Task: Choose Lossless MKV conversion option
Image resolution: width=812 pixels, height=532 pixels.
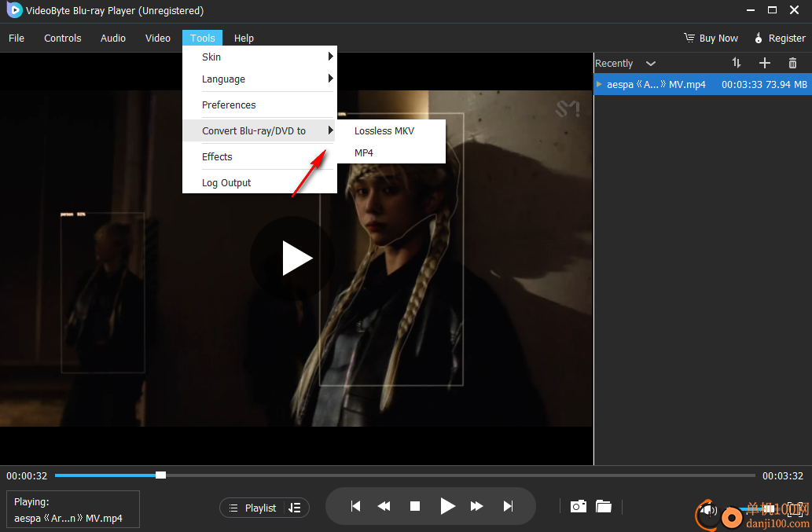Action: (x=391, y=131)
